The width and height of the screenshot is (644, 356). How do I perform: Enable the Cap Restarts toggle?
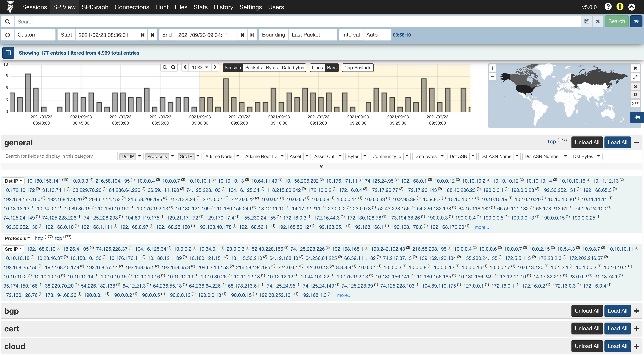(x=358, y=68)
